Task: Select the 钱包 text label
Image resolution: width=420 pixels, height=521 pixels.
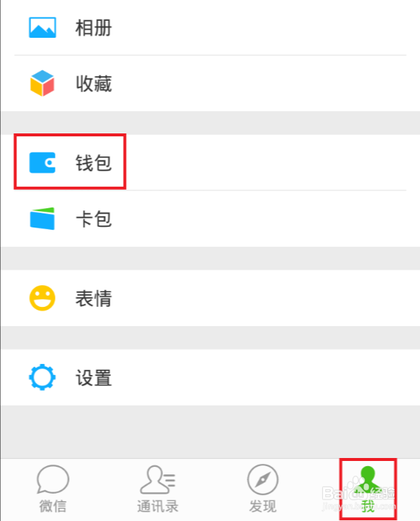Action: (93, 163)
